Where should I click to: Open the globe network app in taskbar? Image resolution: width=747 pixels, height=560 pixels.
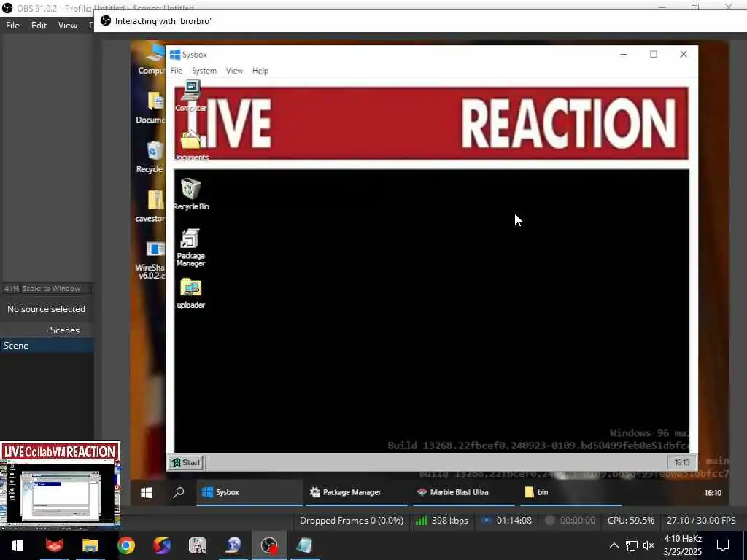(x=233, y=545)
